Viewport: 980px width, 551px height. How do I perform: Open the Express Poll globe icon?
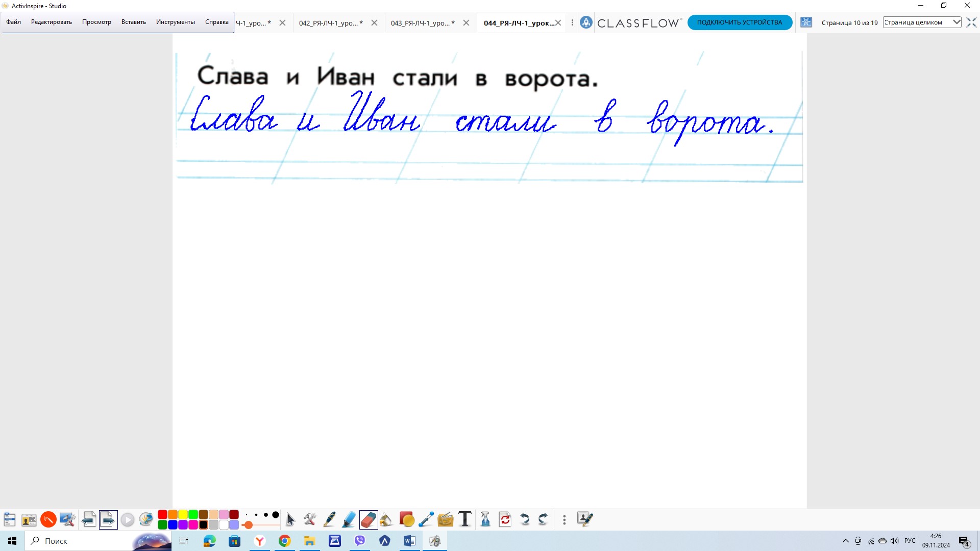(146, 520)
